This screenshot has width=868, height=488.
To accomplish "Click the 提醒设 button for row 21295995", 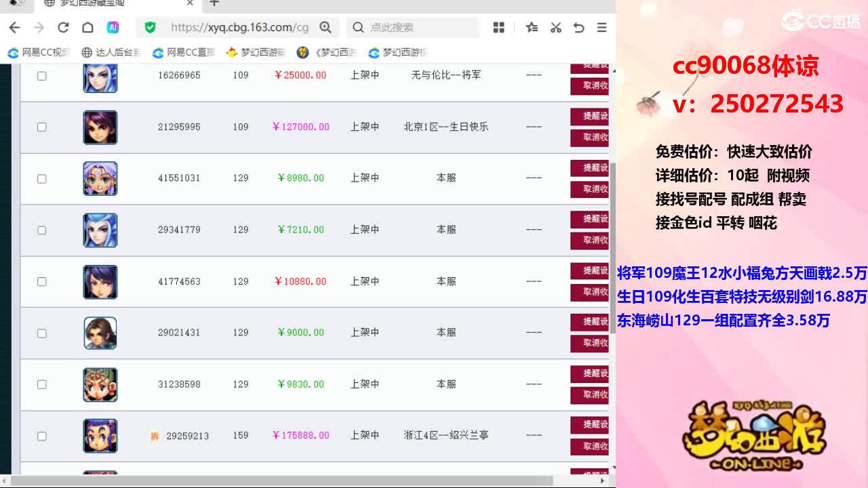I will tap(589, 116).
